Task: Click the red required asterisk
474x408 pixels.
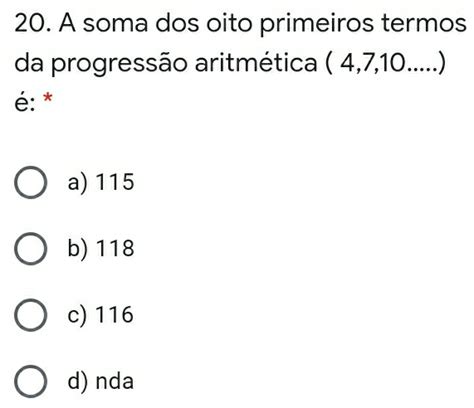Action: pos(48,98)
